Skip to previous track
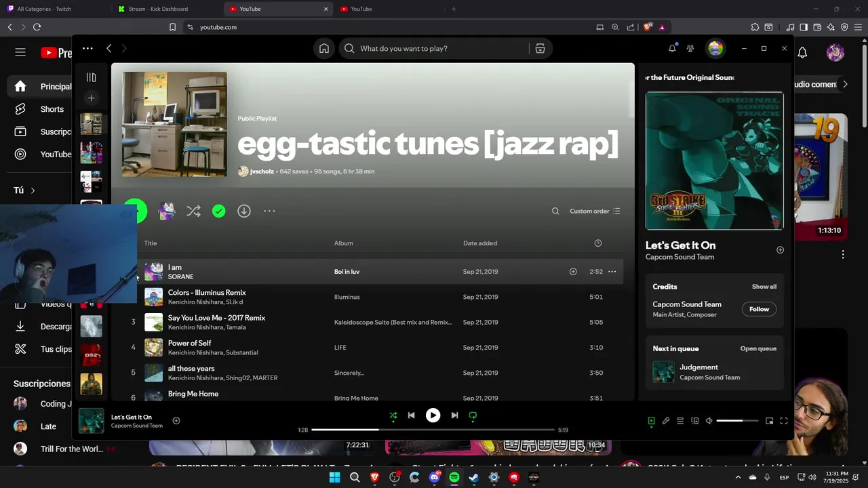This screenshot has height=488, width=868. point(411,415)
